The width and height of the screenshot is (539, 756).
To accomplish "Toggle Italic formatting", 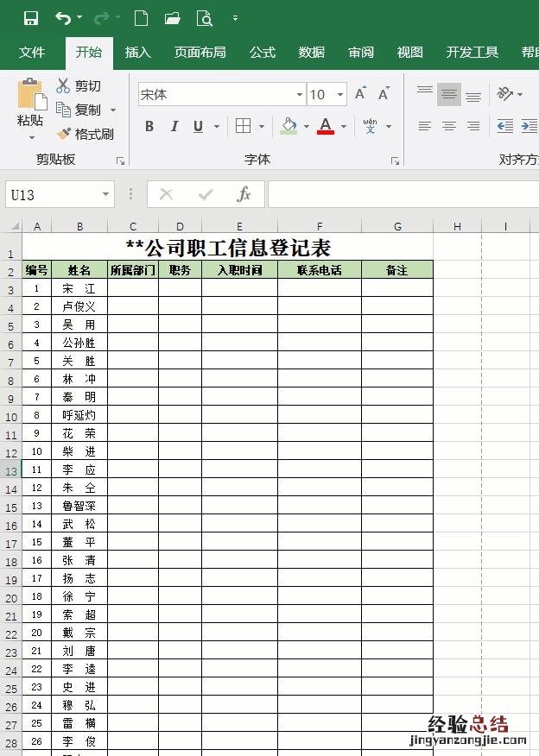I will (174, 126).
